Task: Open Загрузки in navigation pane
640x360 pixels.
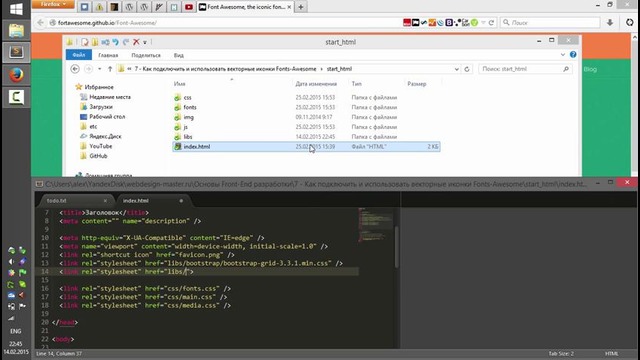Action: click(101, 107)
